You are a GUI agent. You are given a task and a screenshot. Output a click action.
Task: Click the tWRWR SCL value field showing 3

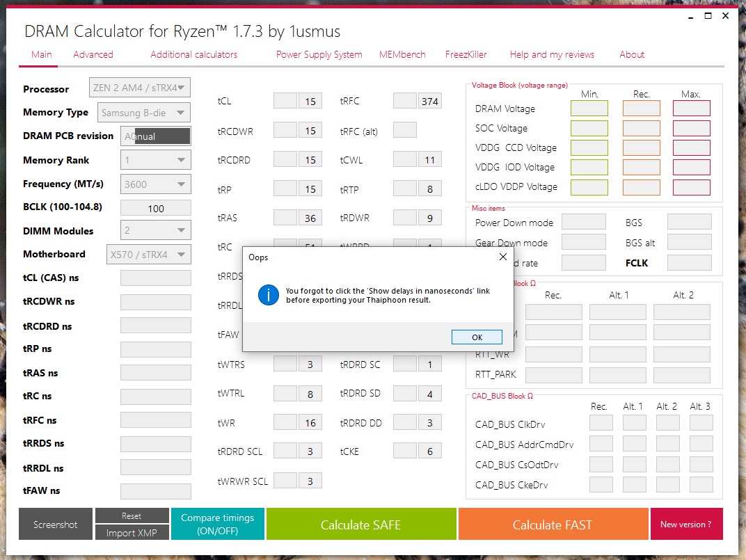[x=310, y=481]
